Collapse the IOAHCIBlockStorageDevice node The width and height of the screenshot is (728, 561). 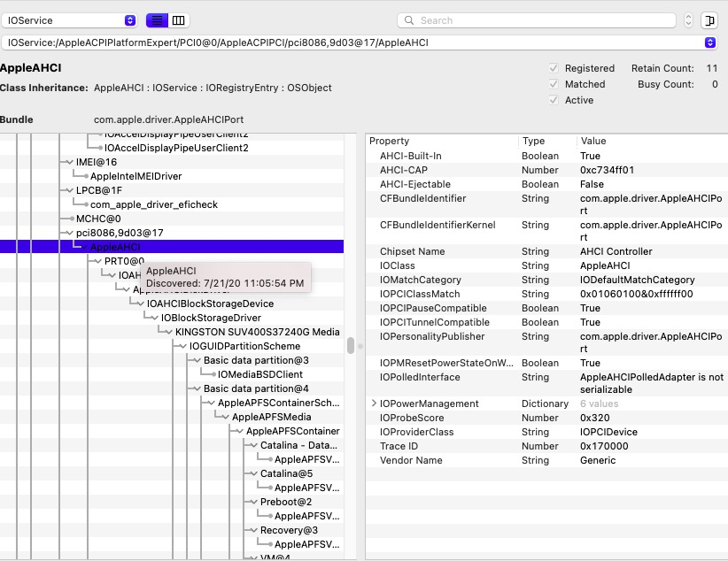click(140, 304)
